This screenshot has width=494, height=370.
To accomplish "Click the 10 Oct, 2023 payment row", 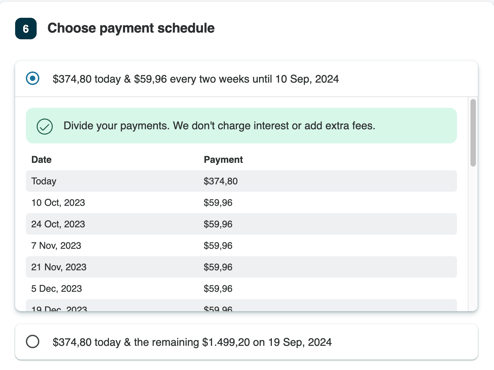I will [241, 202].
